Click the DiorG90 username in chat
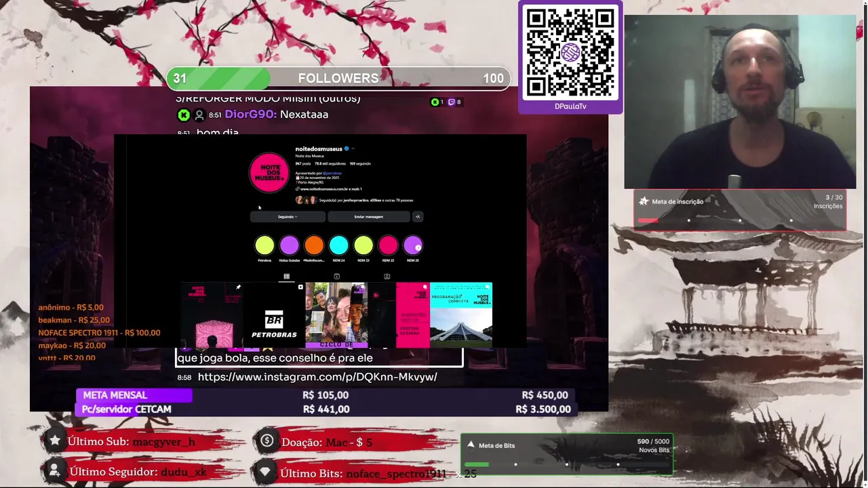Screen dimensions: 868x488 (251, 115)
